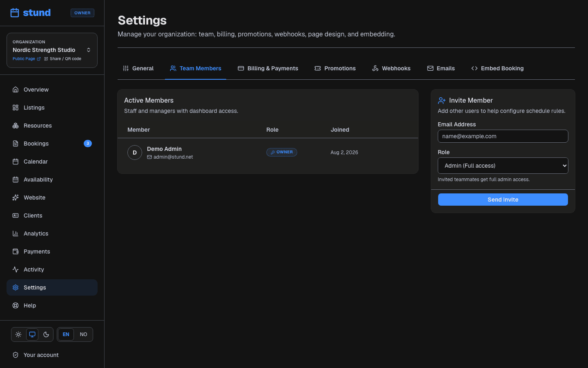
Task: Switch to the Promotions tab
Action: (x=335, y=68)
